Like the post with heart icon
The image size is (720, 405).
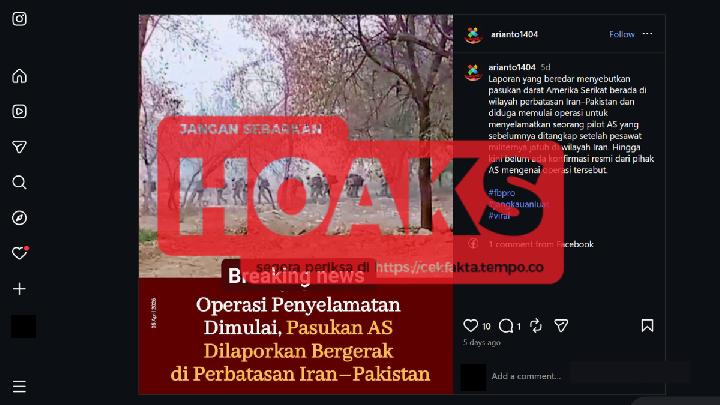pyautogui.click(x=471, y=326)
